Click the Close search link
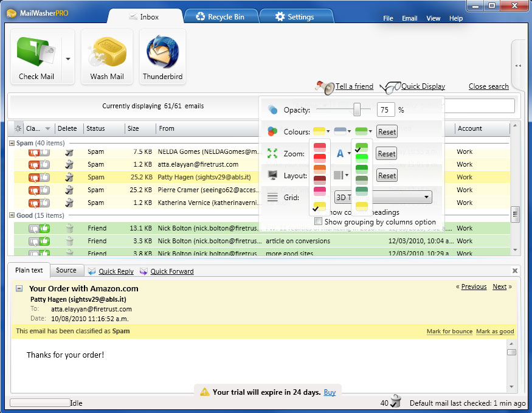This screenshot has width=532, height=413. coord(489,86)
